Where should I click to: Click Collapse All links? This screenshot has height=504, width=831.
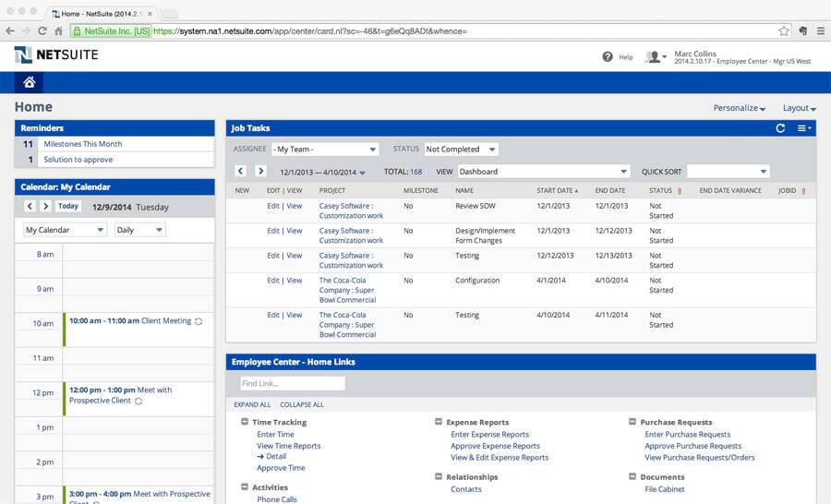(302, 405)
